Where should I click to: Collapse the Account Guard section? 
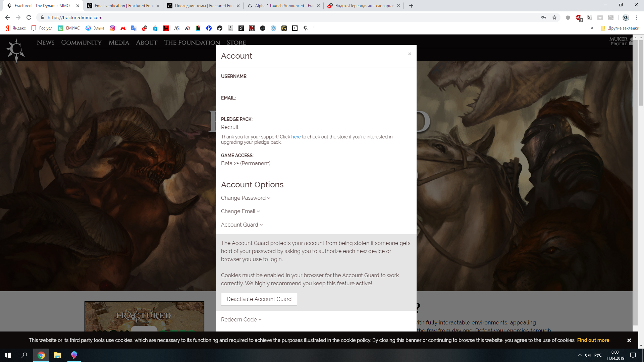242,225
